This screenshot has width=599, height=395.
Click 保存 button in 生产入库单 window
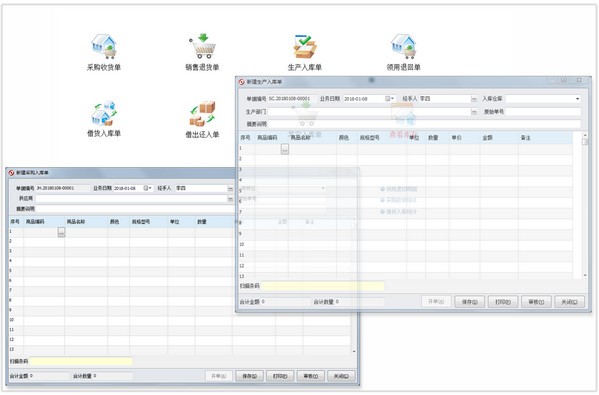click(x=469, y=302)
